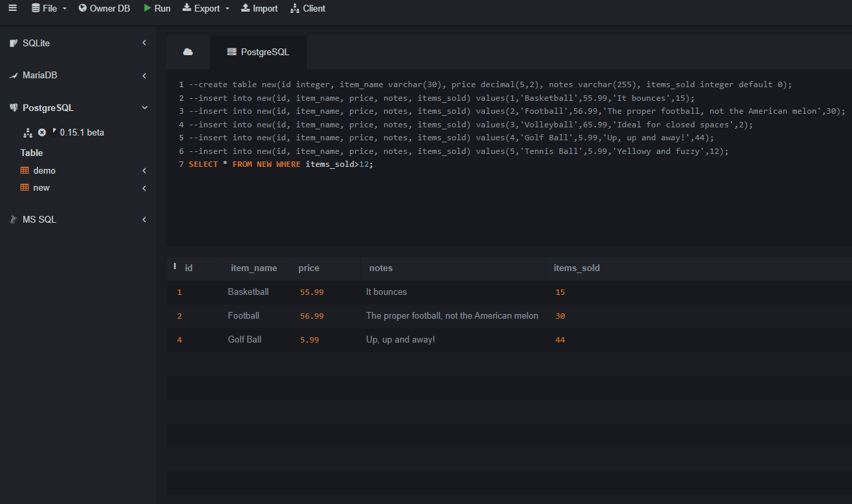852x504 pixels.
Task: Sort by the item_name column header
Action: (254, 268)
